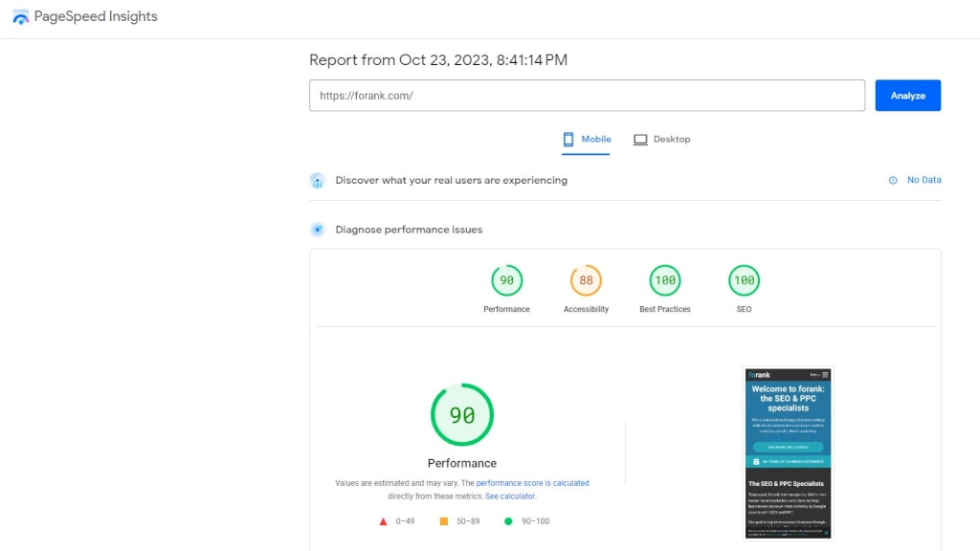The height and width of the screenshot is (551, 980).
Task: Switch to the Desktop tab
Action: (662, 140)
